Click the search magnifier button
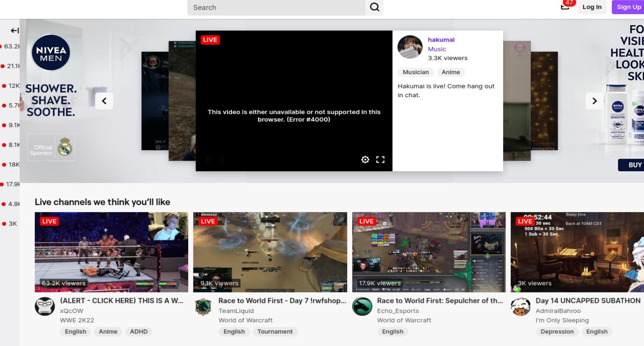644x346 pixels. pos(374,7)
